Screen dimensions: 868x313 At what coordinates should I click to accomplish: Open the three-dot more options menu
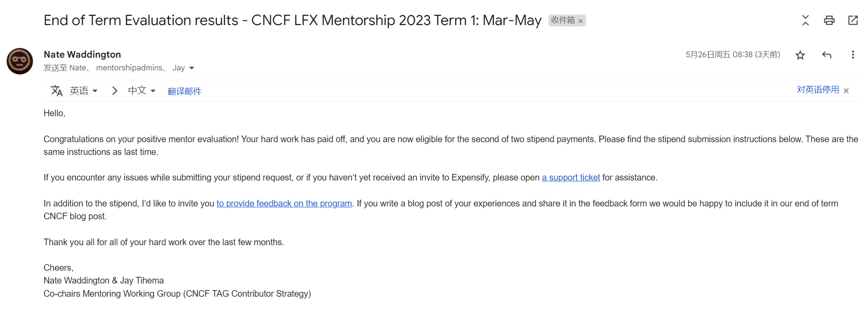point(853,55)
